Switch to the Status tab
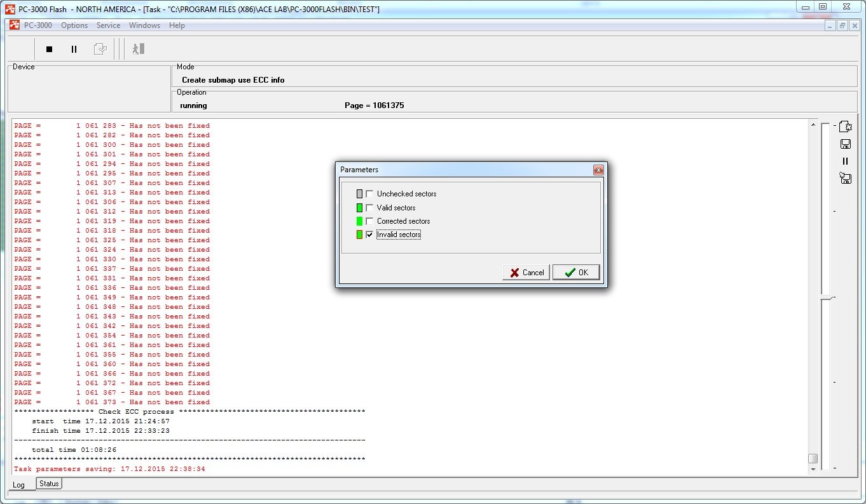The width and height of the screenshot is (866, 504). (x=49, y=484)
